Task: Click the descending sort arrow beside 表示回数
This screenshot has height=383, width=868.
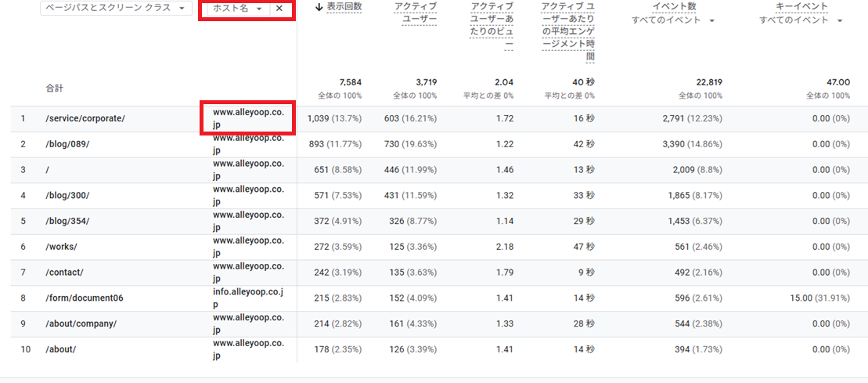Action: [319, 7]
